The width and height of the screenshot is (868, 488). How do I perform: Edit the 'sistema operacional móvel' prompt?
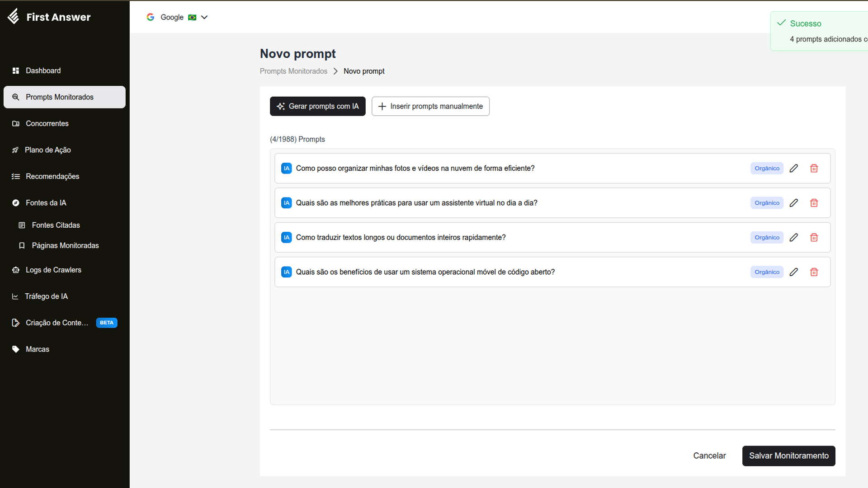click(794, 272)
